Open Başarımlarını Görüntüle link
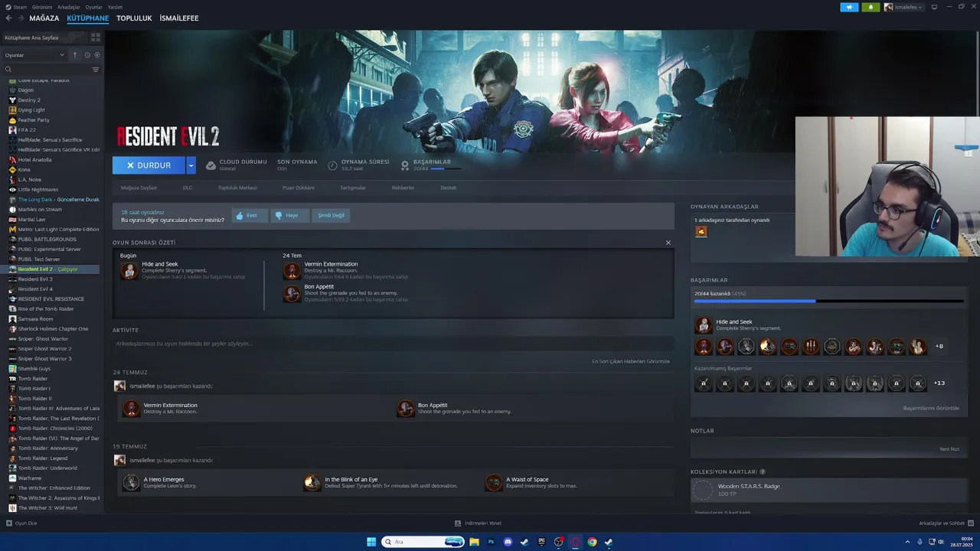 pos(931,408)
